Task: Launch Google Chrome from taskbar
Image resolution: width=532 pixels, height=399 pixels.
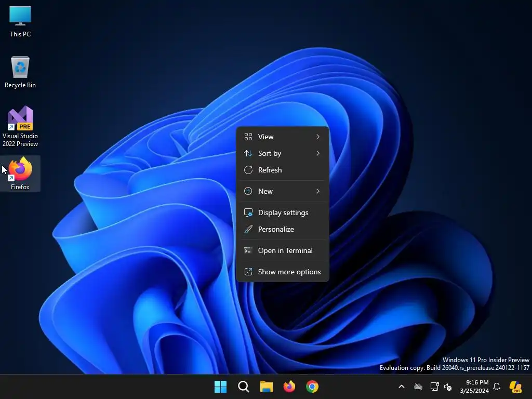Action: tap(312, 387)
